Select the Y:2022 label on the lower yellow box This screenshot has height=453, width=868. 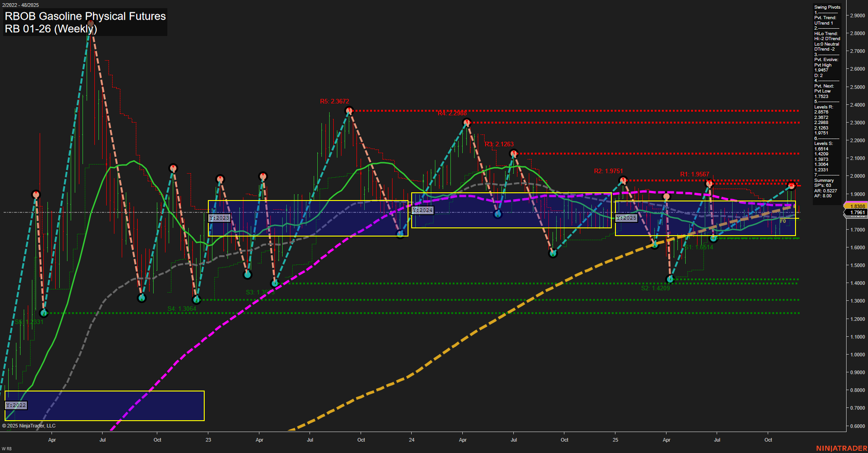tap(16, 405)
